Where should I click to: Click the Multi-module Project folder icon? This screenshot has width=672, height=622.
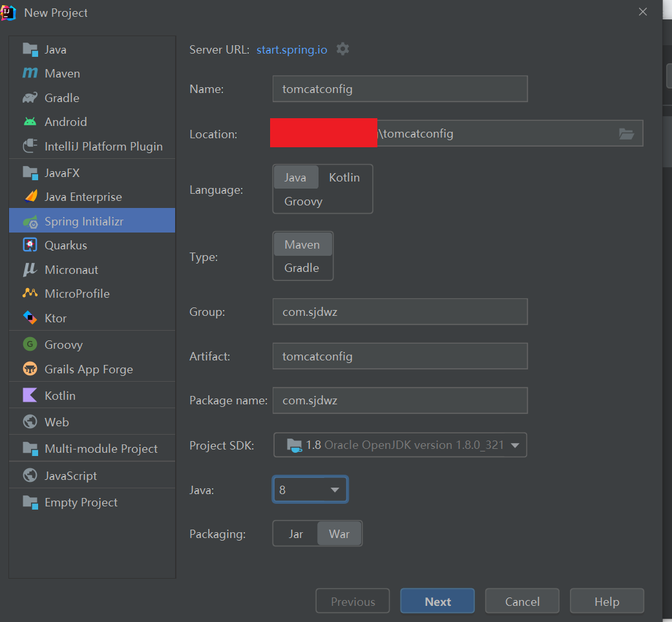coord(30,448)
